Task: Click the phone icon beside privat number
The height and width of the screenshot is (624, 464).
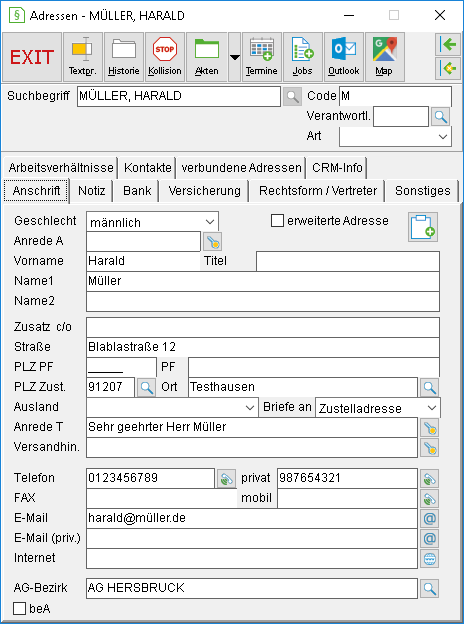Action: click(429, 479)
